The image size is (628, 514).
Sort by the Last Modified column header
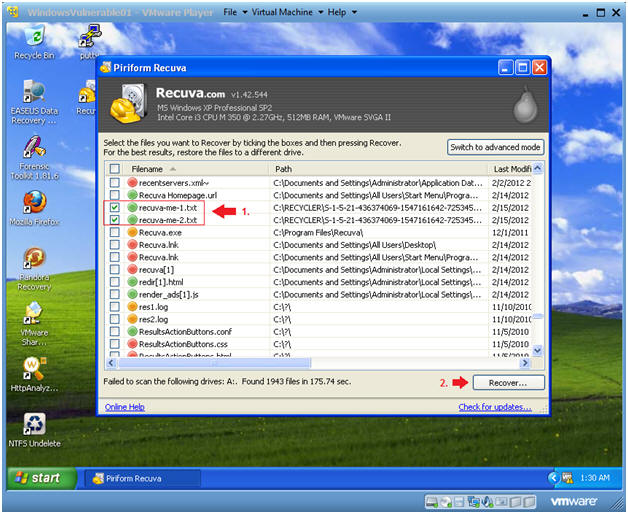point(510,169)
